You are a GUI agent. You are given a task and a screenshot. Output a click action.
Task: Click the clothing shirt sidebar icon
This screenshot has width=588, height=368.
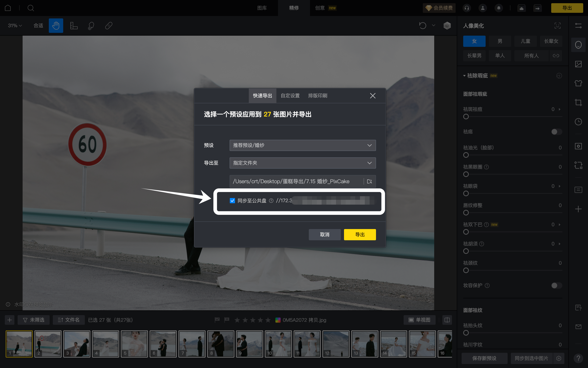578,83
